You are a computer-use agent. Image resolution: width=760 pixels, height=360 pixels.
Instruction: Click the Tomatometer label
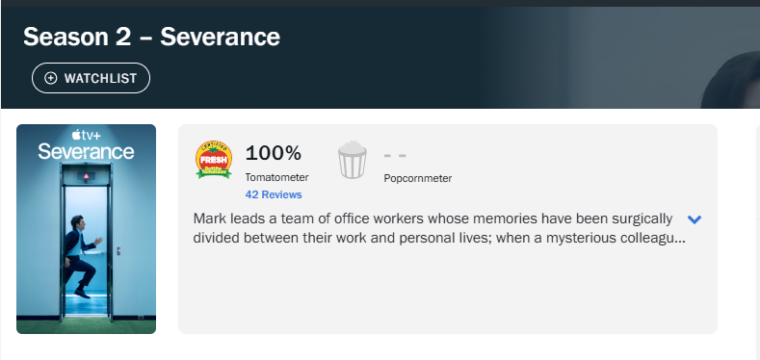coord(277,177)
